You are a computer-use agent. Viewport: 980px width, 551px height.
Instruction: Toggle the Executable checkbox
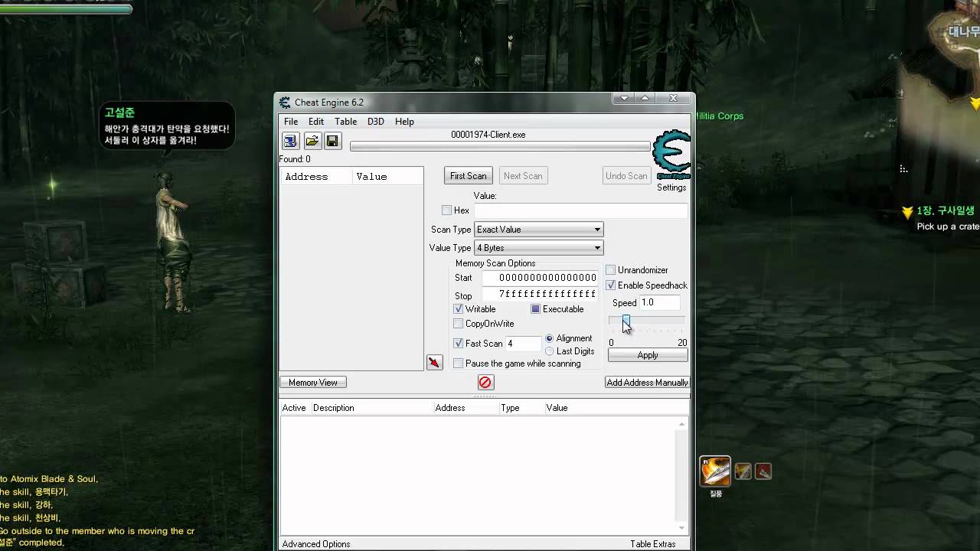pyautogui.click(x=536, y=309)
